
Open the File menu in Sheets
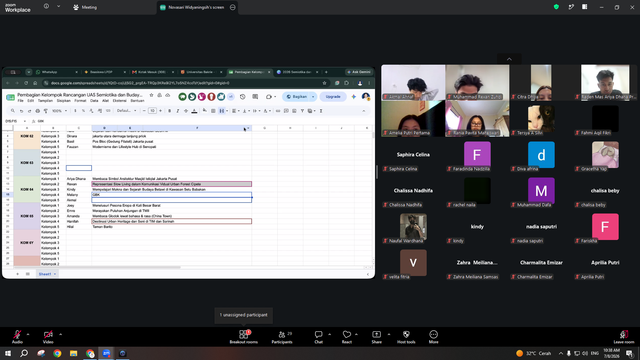(20, 101)
